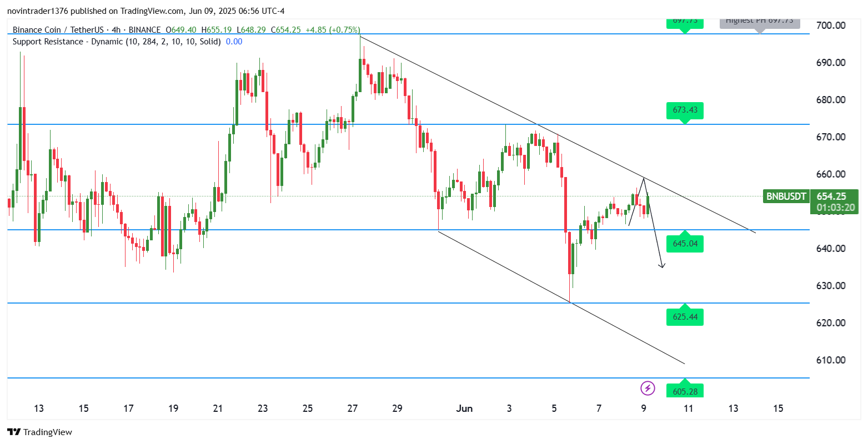Image resolution: width=868 pixels, height=444 pixels.
Task: Click the 673.43 green level label
Action: click(685, 111)
